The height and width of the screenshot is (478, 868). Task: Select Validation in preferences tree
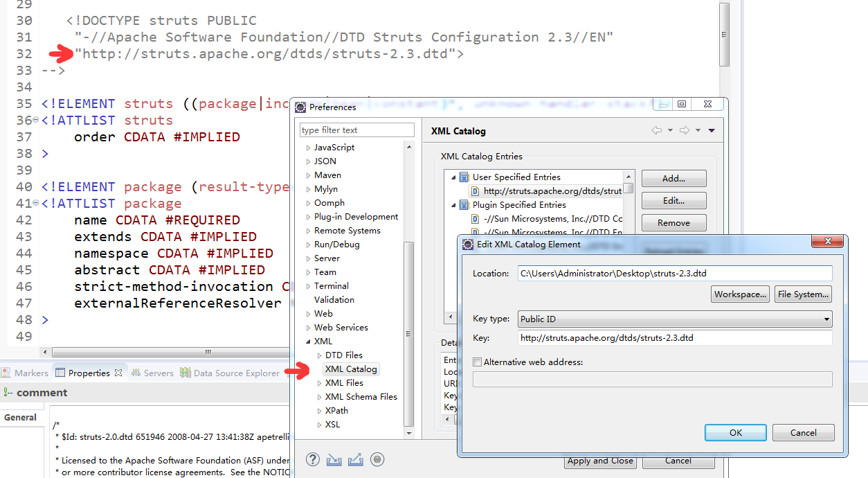pos(334,300)
